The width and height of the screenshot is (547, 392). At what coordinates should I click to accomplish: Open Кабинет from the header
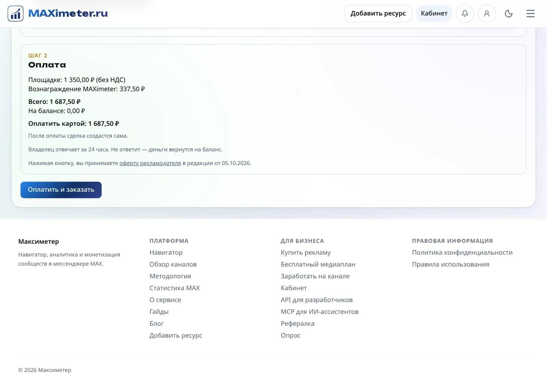(434, 14)
